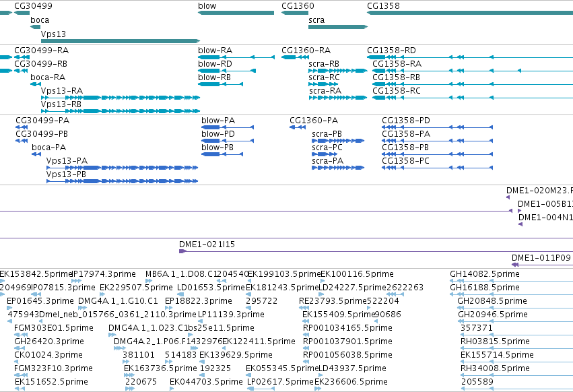Click transcript CG1360-RA label
The width and height of the screenshot is (573, 392).
point(306,50)
